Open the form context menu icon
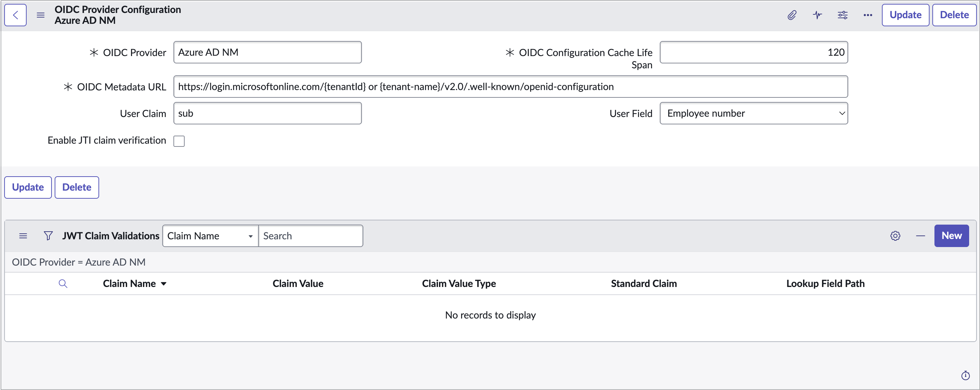 tap(41, 15)
